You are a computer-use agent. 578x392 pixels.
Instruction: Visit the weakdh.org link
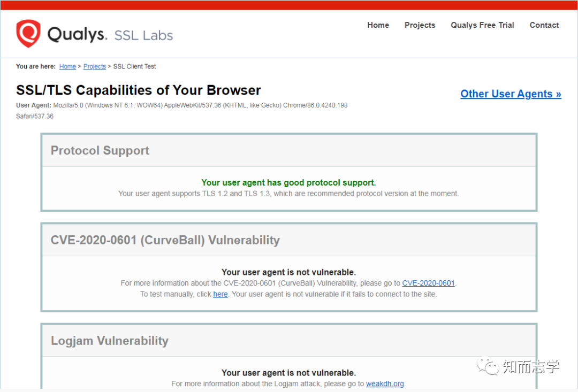pos(385,383)
